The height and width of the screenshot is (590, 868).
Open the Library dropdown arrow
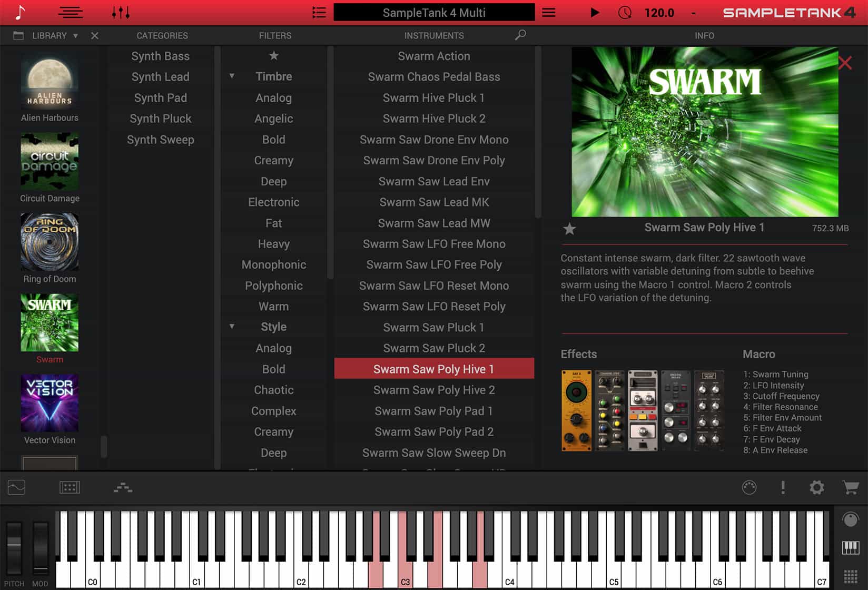tap(75, 35)
